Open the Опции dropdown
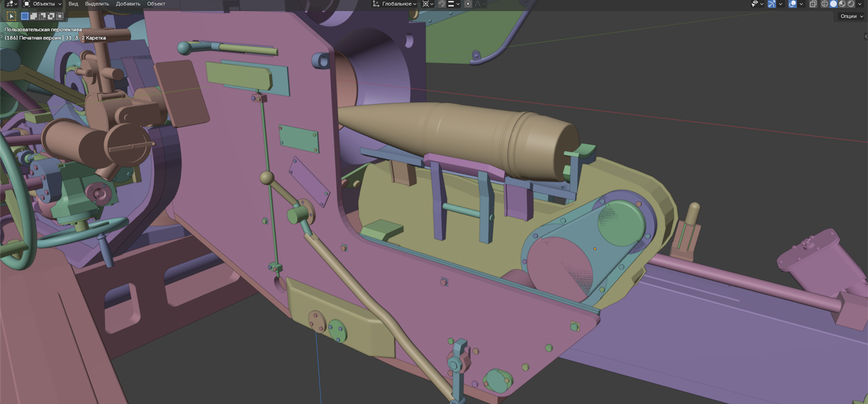 click(851, 16)
